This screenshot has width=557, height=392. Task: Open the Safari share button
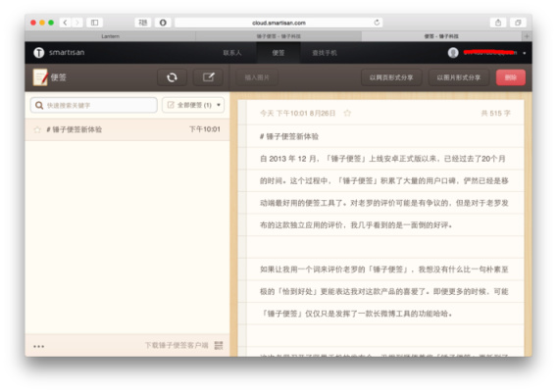tap(498, 23)
